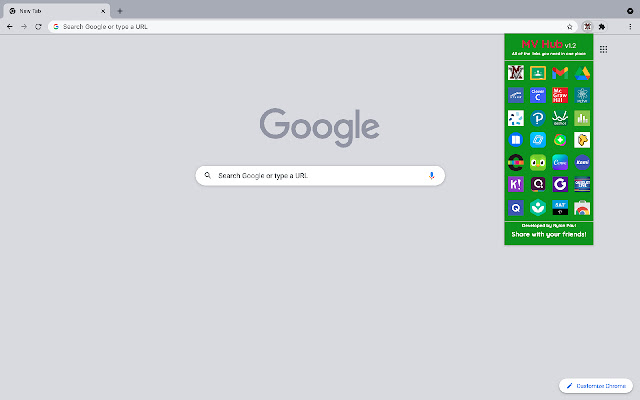This screenshot has height=400, width=640.
Task: Open the Kami icon
Action: coord(582,162)
